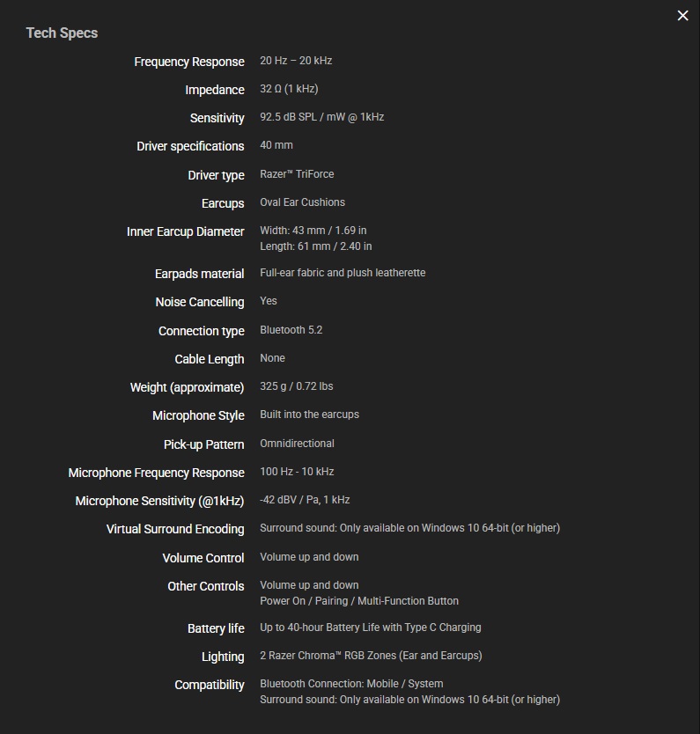Click the Inner Earcup Diameter label

[185, 231]
